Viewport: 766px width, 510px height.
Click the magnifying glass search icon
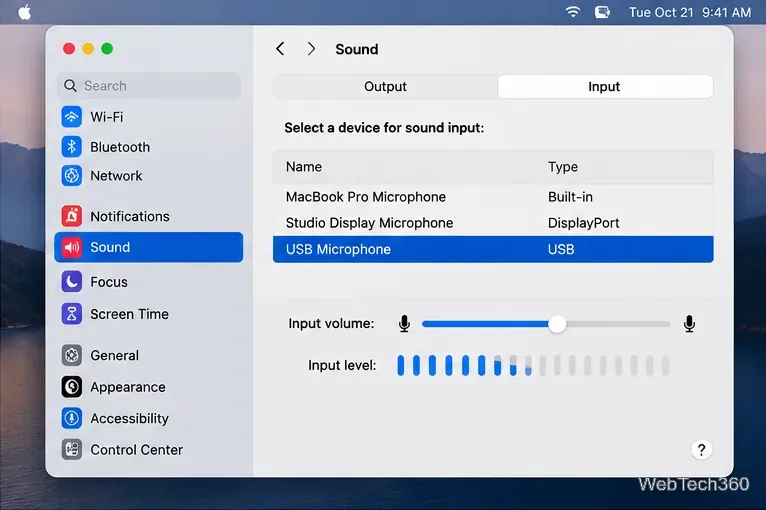(x=70, y=85)
